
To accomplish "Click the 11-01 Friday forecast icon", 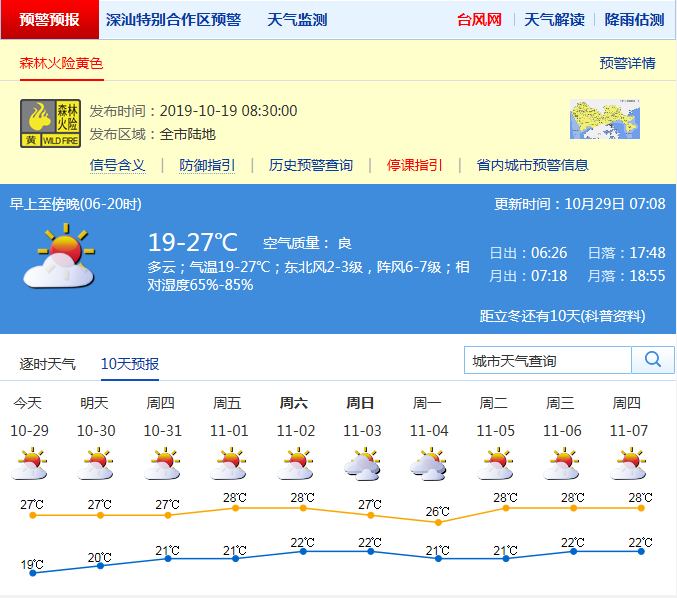I will (228, 464).
